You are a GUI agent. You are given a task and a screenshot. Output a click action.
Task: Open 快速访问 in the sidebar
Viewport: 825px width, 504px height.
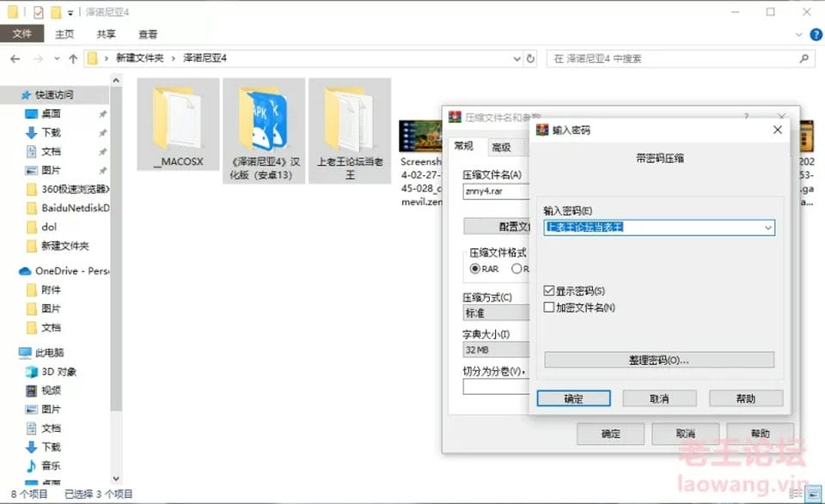(x=54, y=94)
